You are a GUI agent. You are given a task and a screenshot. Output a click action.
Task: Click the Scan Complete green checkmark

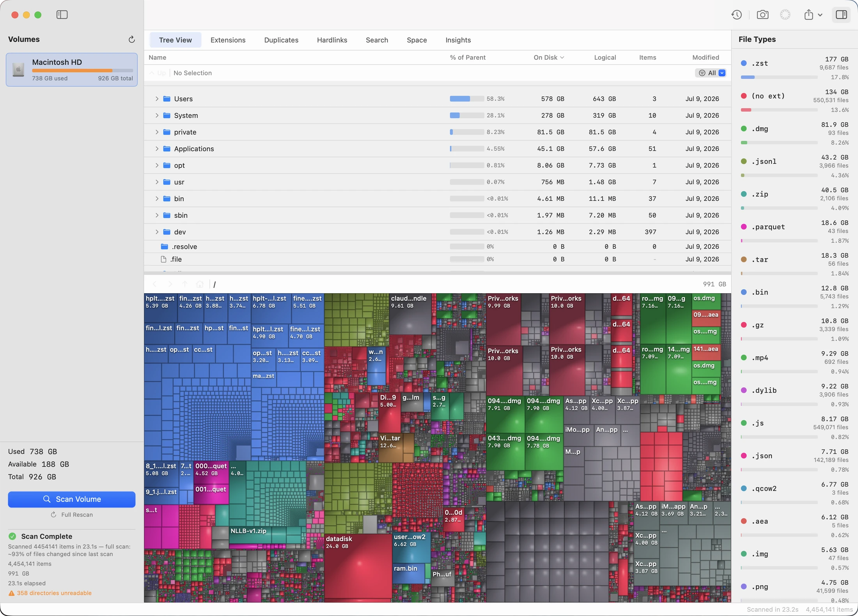coord(12,536)
